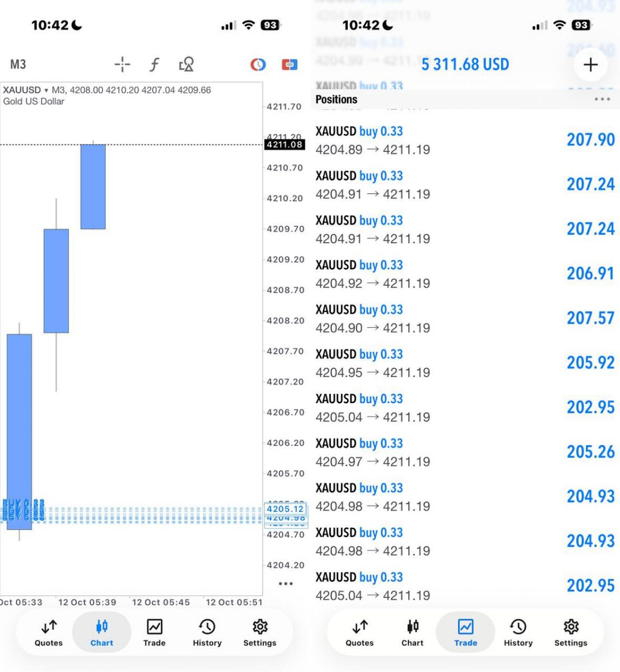
Task: Open the position opened at 4204.97
Action: point(465,452)
